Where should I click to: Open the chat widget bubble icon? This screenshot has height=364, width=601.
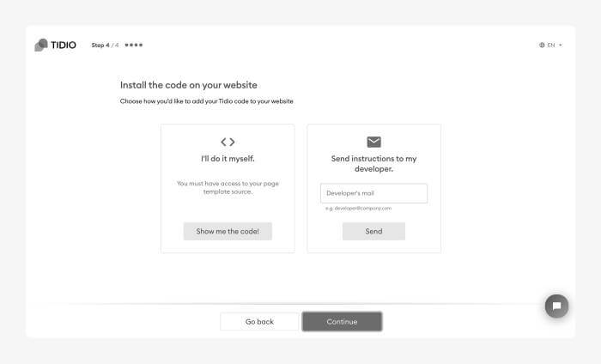(x=556, y=306)
